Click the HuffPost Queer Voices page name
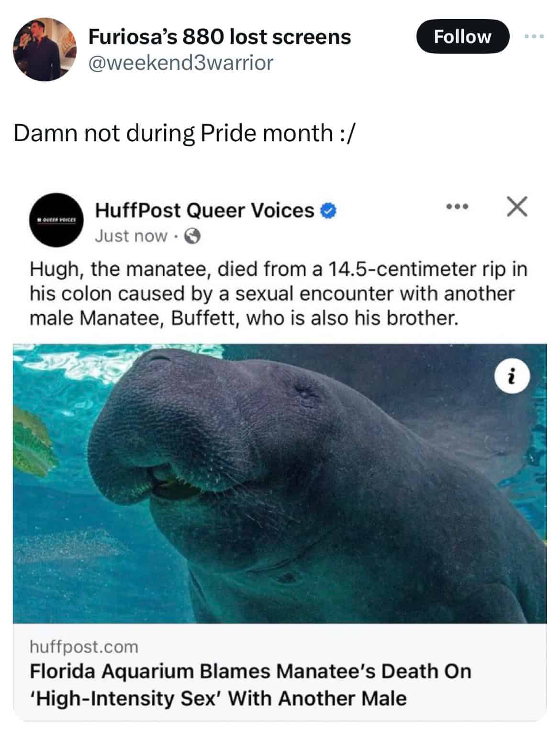560x748 pixels. tap(204, 211)
